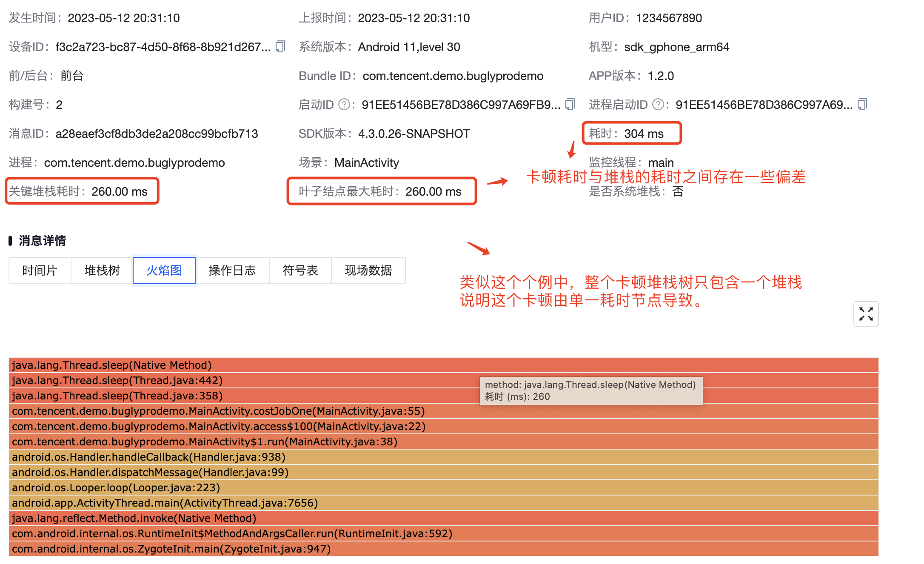Copy the 进程启动ID value
Screen dimensions: 924x564
[x=862, y=104]
